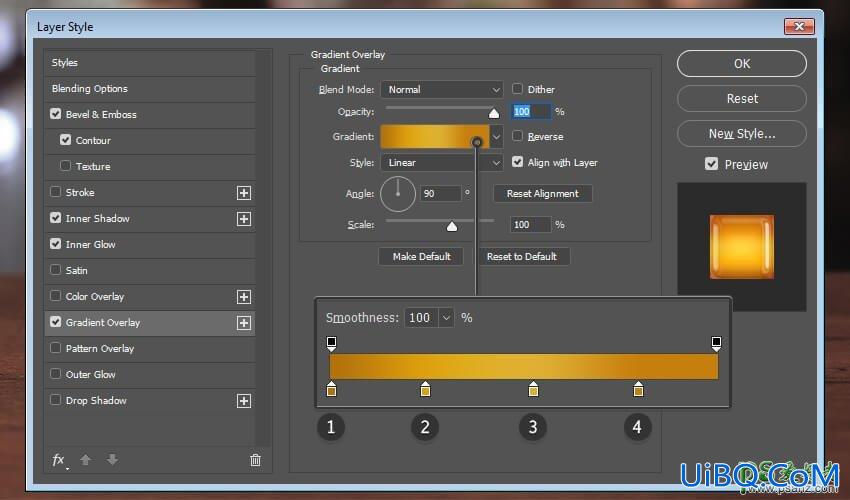
Task: Select the third color stop under the gradient
Action: click(533, 389)
